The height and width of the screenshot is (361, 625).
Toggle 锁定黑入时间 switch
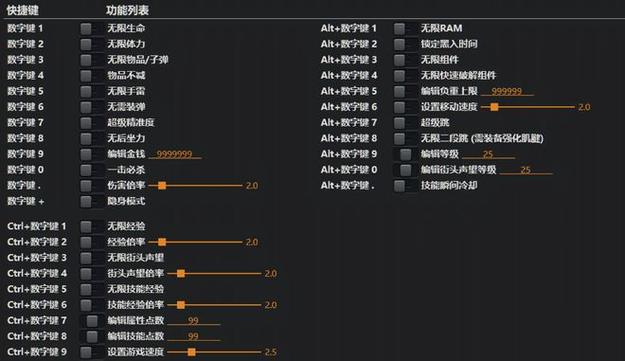tap(405, 44)
